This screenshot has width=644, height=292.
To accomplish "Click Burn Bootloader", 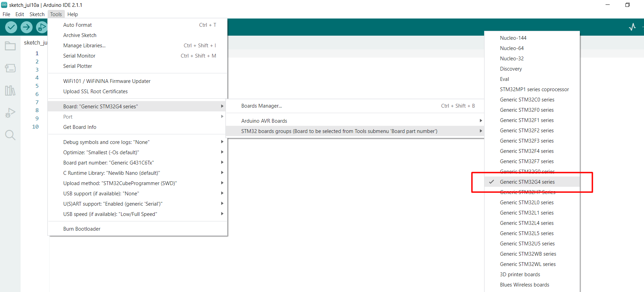I will coord(82,229).
